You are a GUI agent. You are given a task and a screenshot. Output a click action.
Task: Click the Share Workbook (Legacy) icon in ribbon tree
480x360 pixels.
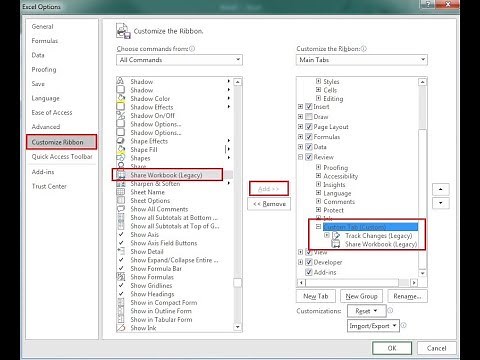point(336,244)
